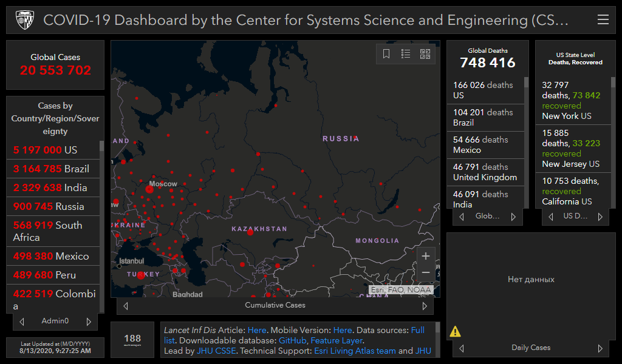Zoom out on the map
The image size is (622, 364).
pyautogui.click(x=426, y=273)
